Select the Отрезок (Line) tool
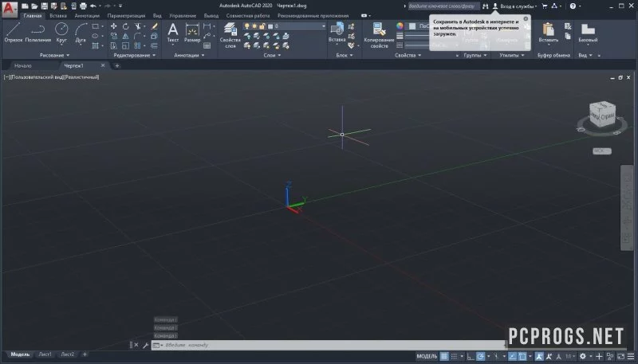 (x=14, y=33)
